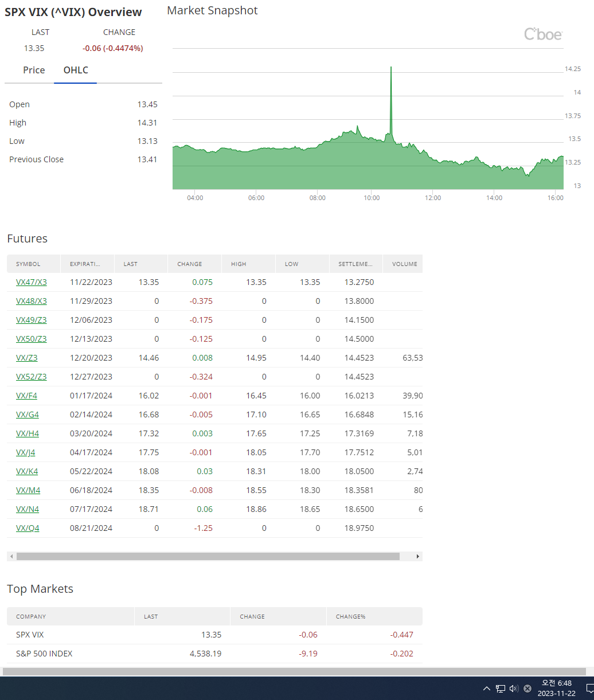
Task: Click the 13.2750 settlement value
Action: click(x=359, y=282)
